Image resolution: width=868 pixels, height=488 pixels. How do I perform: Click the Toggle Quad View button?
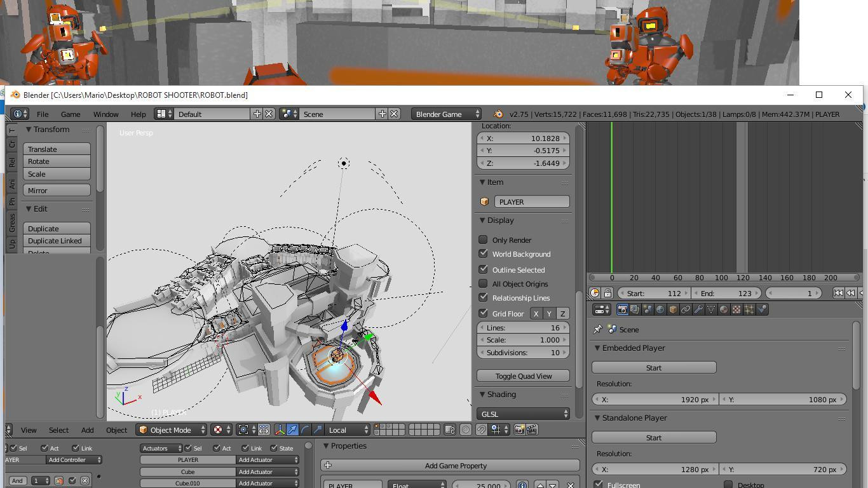point(523,376)
